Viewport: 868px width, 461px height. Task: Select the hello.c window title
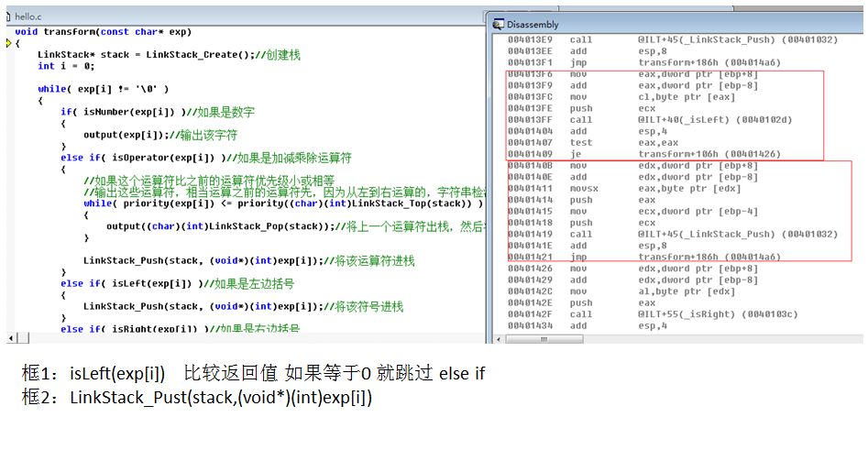pyautogui.click(x=28, y=16)
